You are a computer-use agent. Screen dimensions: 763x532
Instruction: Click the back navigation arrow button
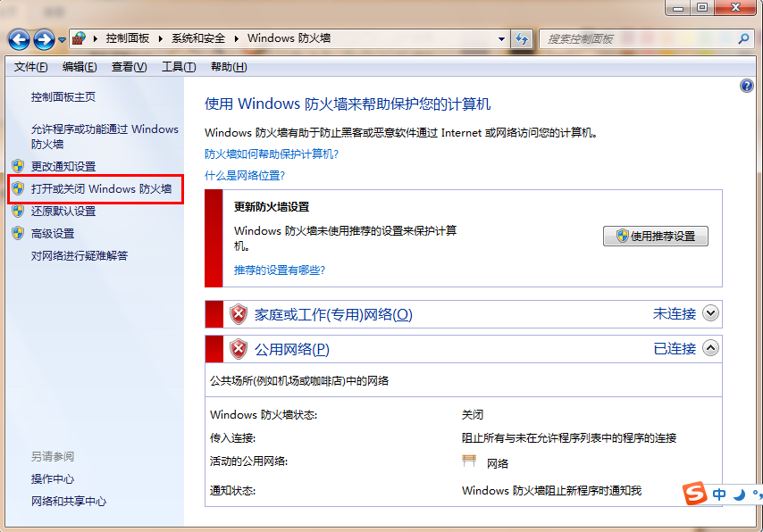point(19,39)
